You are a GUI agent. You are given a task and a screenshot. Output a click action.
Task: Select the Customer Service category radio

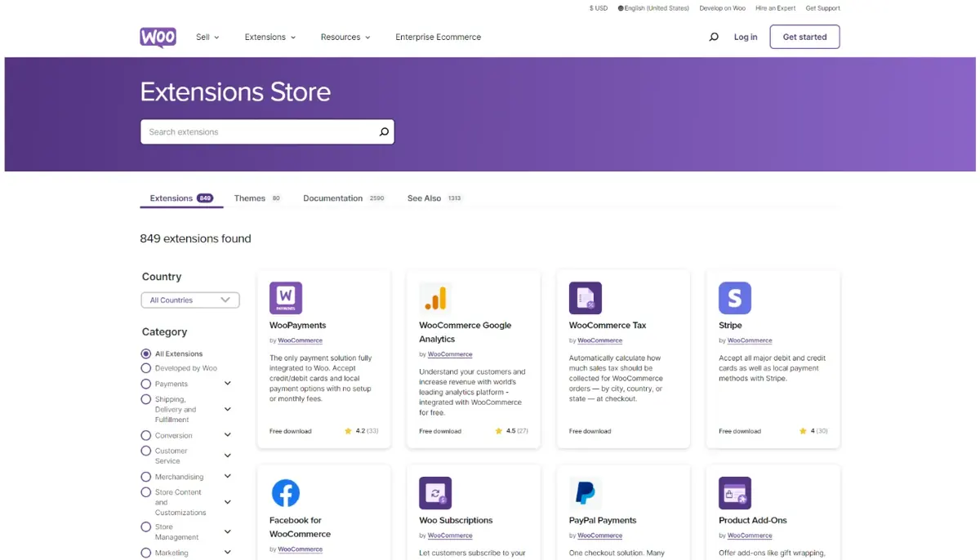(146, 451)
